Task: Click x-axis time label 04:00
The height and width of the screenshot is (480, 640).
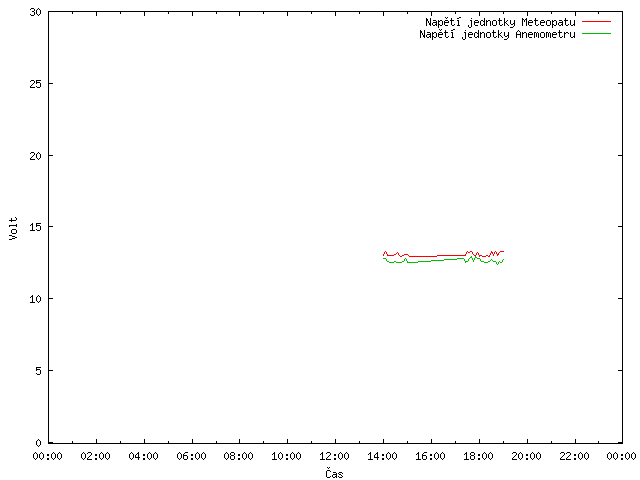Action: (x=143, y=456)
